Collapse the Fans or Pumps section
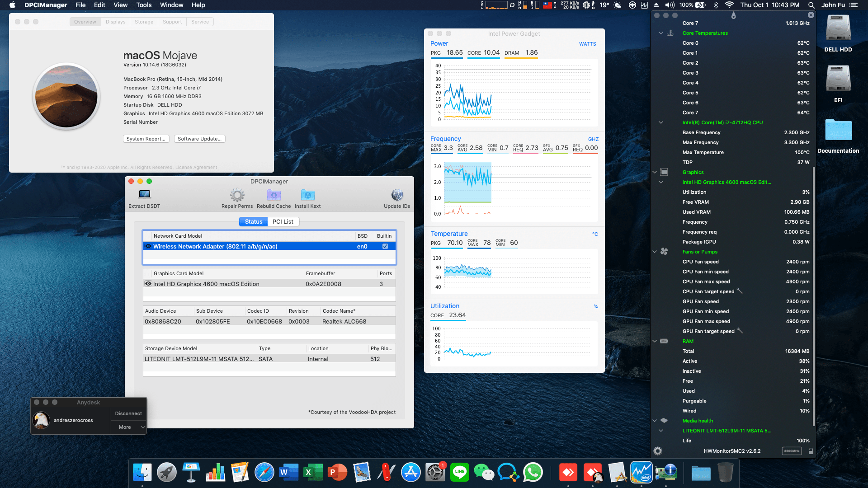Image resolution: width=868 pixels, height=488 pixels. pos(655,252)
